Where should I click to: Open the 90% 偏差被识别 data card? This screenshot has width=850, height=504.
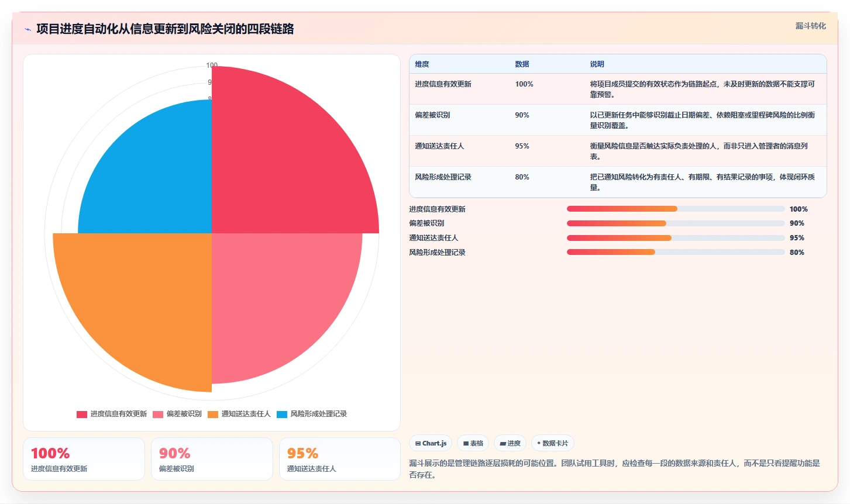tap(212, 459)
